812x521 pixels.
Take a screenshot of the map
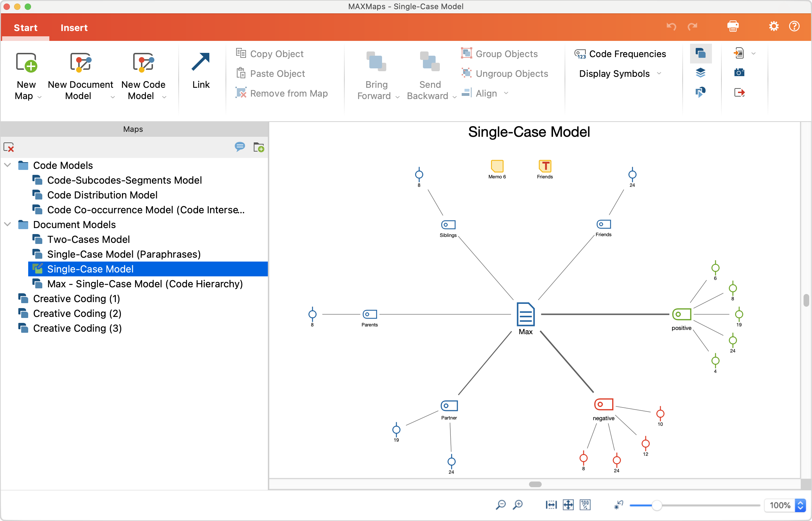739,73
